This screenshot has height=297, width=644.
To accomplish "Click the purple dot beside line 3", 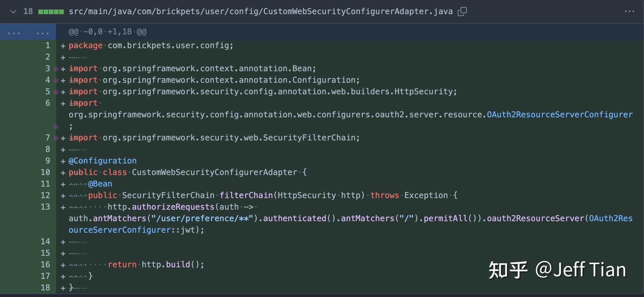I will [x=56, y=68].
